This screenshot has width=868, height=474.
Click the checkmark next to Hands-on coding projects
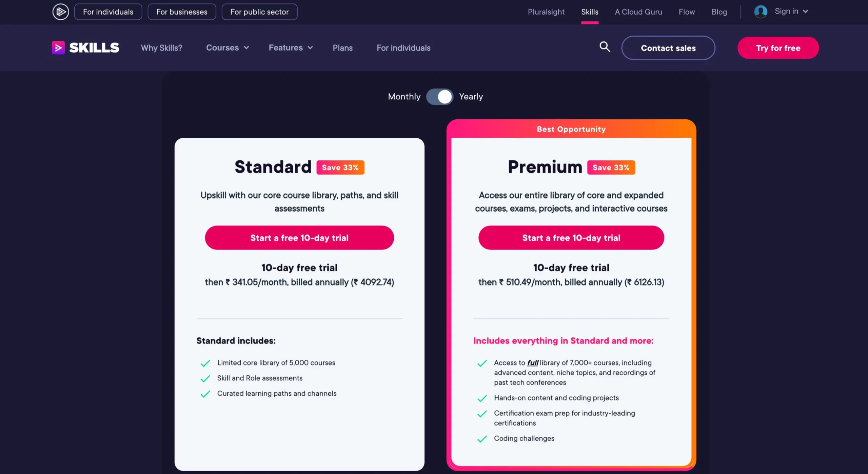coord(481,397)
